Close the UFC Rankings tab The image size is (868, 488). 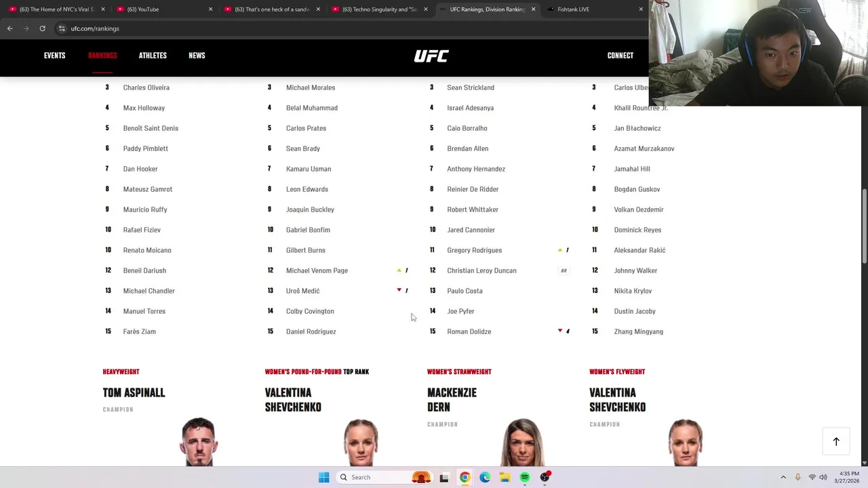coord(533,9)
